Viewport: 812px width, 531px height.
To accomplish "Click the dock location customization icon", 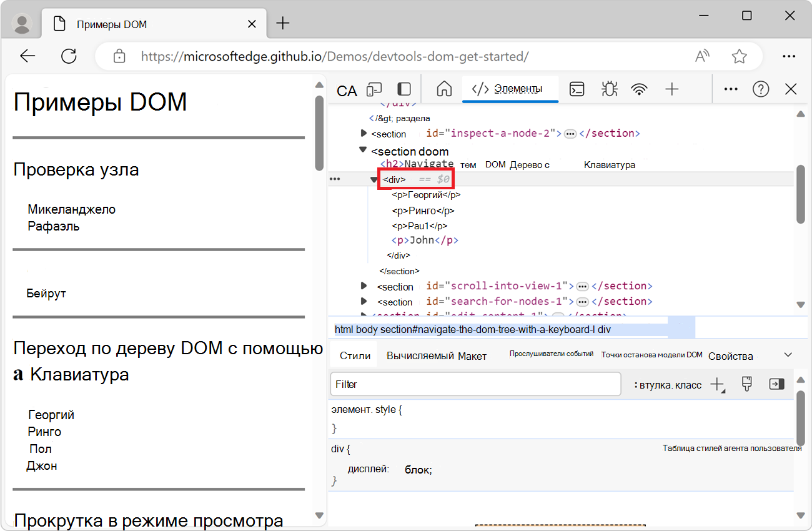I will pyautogui.click(x=404, y=89).
